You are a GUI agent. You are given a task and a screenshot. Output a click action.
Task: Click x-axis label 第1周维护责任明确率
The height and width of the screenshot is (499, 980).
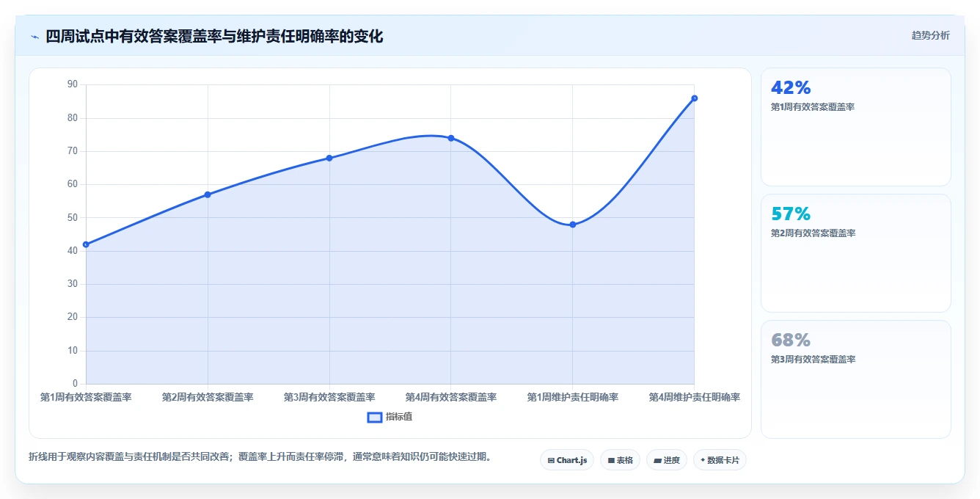(x=573, y=397)
